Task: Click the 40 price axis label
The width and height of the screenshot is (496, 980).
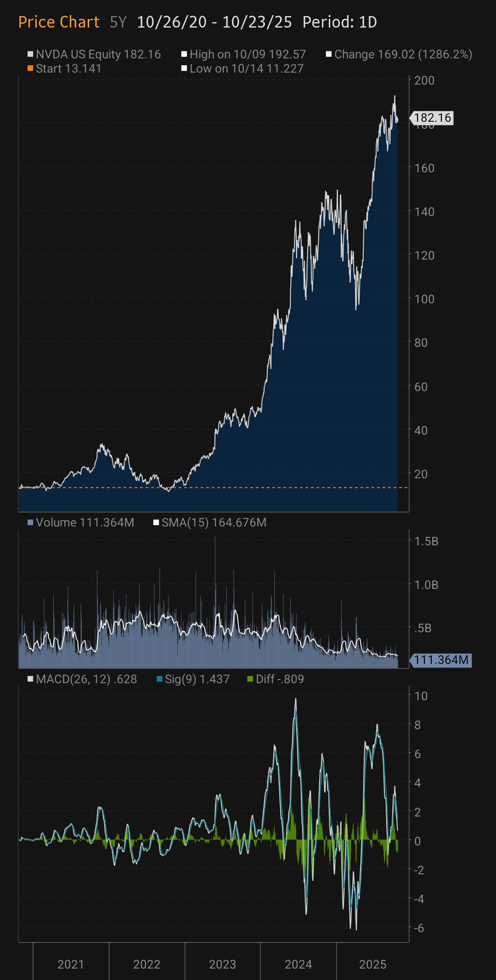Action: coord(421,431)
